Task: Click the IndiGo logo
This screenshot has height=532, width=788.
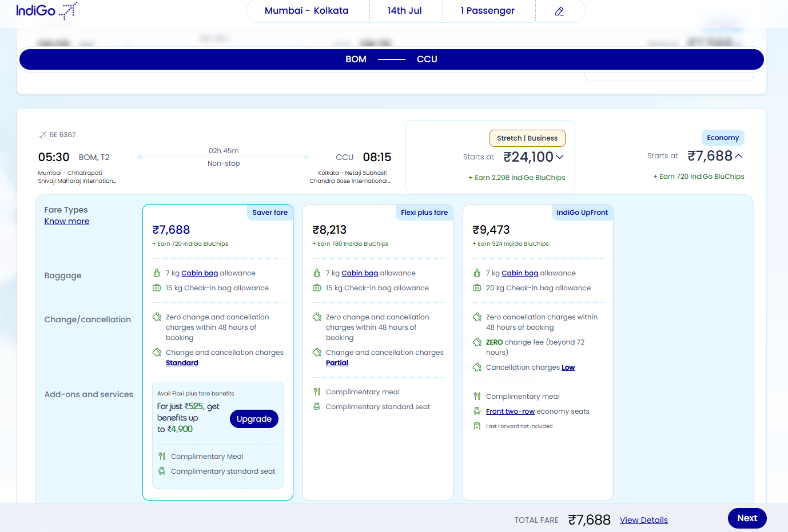Action: 46,10
